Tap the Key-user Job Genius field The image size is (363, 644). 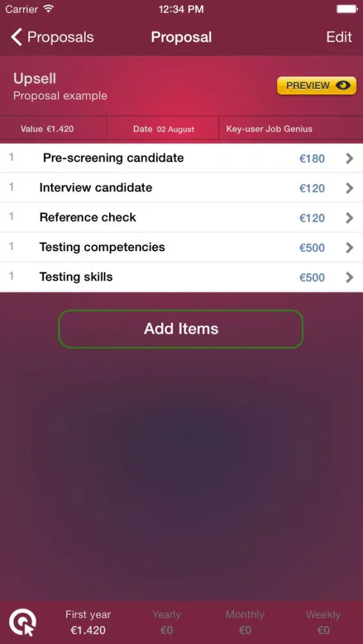tap(270, 129)
